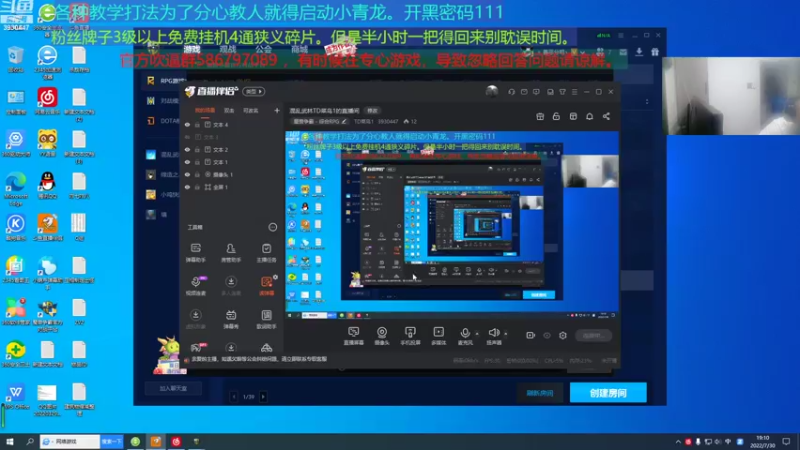Toggle the lock on layer 文本 2
Image resolution: width=800 pixels, height=450 pixels.
coord(197,149)
